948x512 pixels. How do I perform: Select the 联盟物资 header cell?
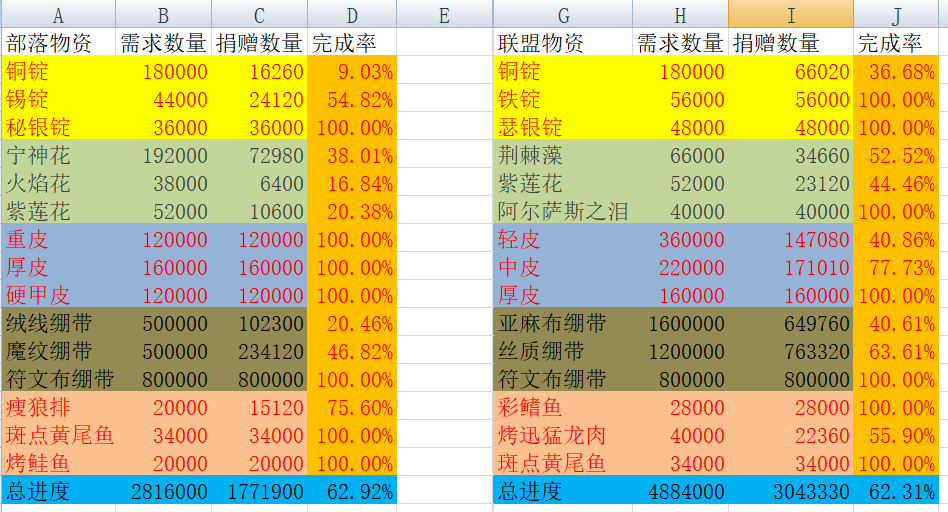pyautogui.click(x=563, y=43)
